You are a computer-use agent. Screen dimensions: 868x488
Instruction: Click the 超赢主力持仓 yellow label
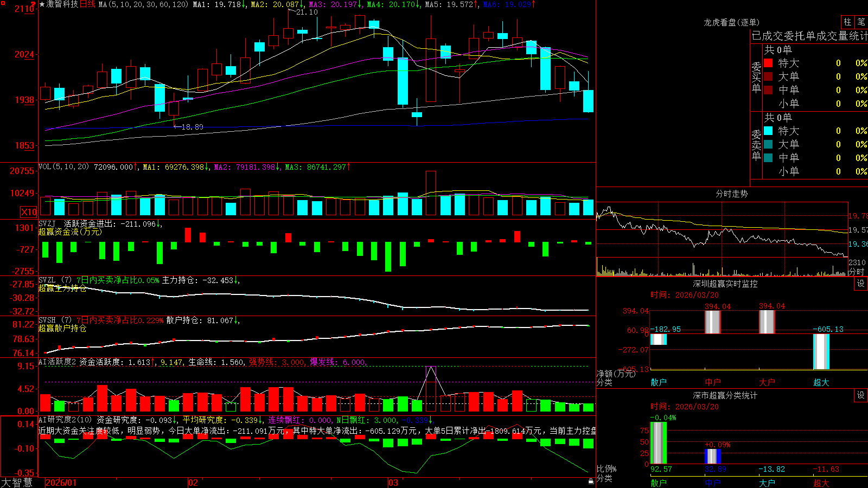62,288
